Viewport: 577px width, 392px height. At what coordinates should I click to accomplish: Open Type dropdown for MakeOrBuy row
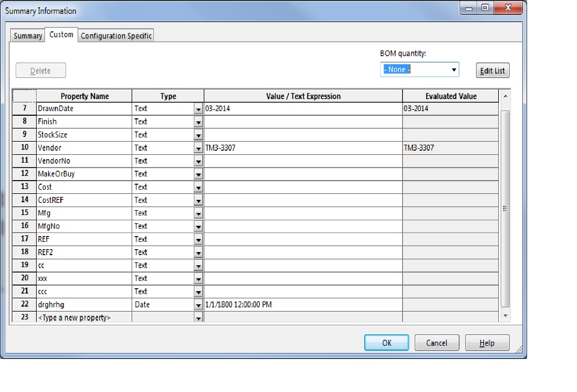click(x=198, y=175)
